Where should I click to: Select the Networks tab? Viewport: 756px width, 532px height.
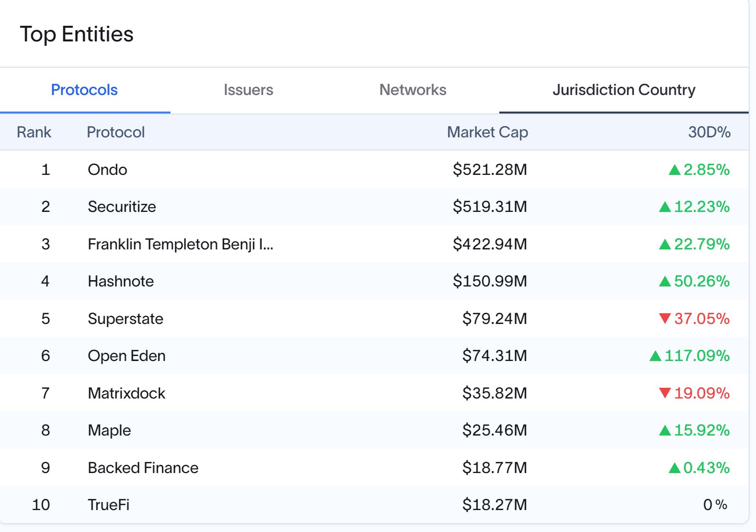click(413, 90)
